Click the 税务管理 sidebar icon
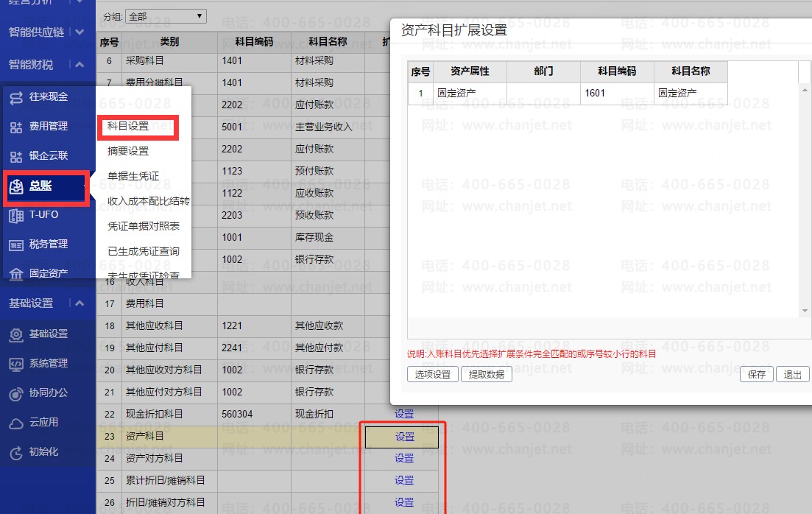Screen dimensions: 812x514 [16, 244]
